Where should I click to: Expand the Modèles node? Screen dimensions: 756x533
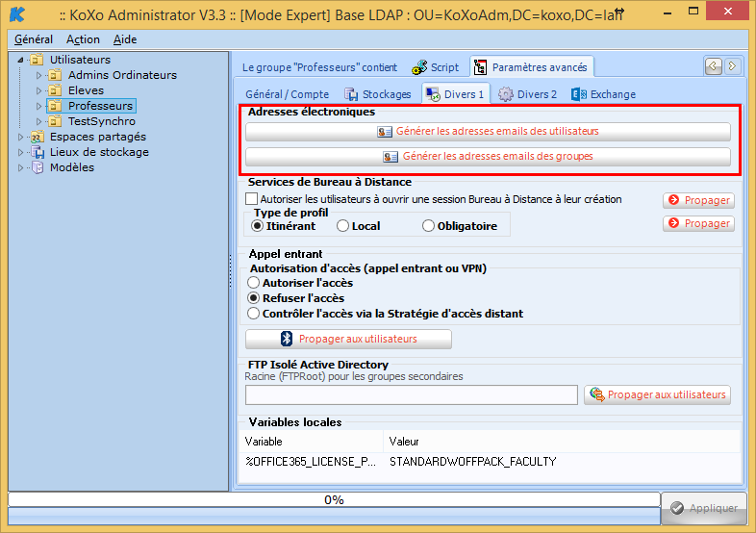(x=21, y=167)
